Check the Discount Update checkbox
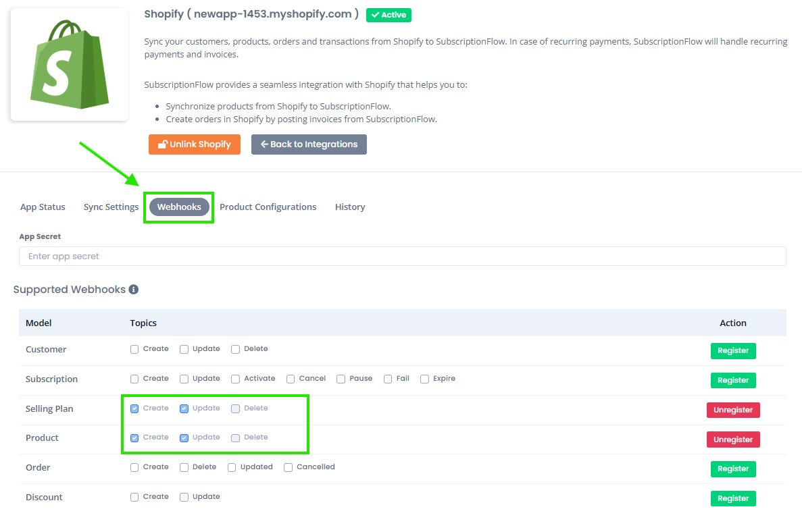The width and height of the screenshot is (802, 532). pos(184,498)
